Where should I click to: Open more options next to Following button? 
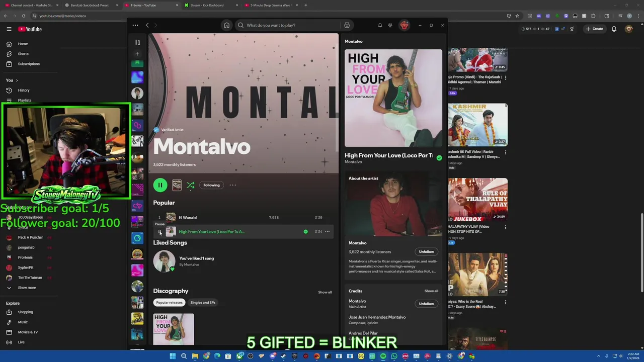tap(232, 185)
